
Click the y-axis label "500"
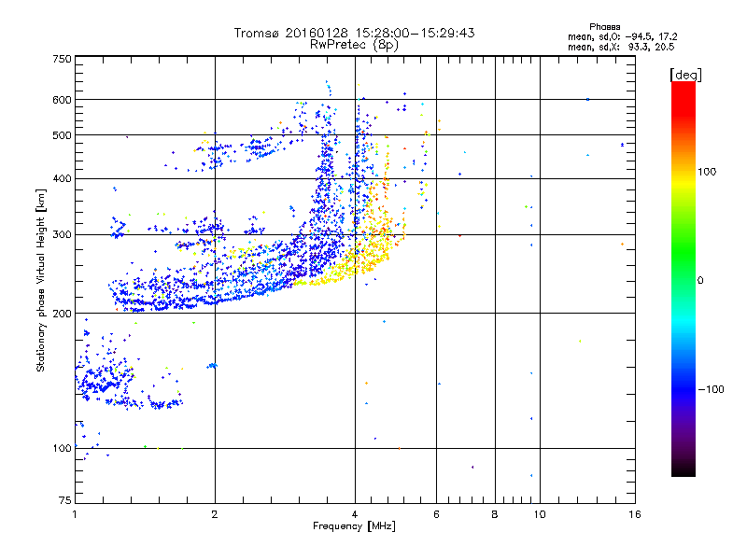[x=62, y=135]
